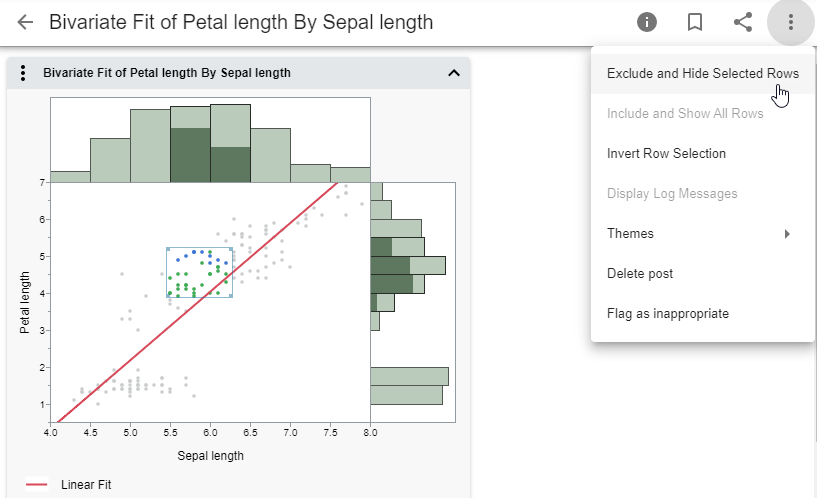Click the panel header title text
This screenshot has width=817, height=498.
[x=167, y=73]
